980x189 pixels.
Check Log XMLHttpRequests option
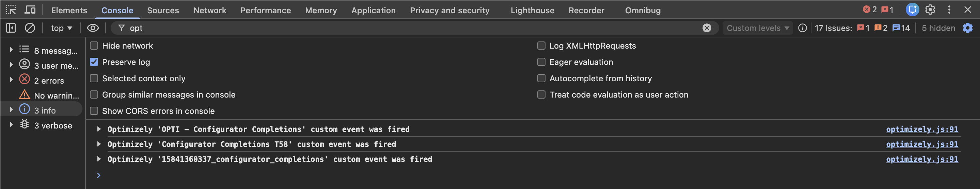(x=541, y=46)
